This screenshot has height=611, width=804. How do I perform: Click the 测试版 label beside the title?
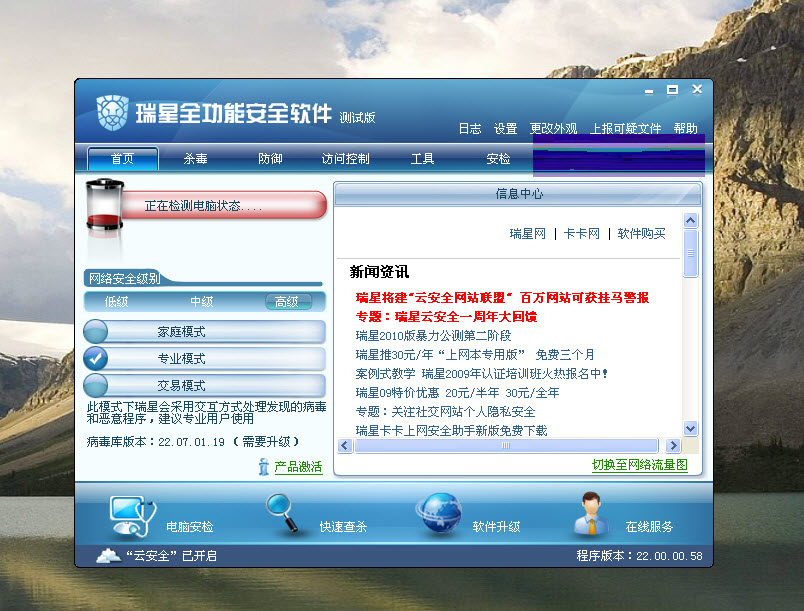click(x=357, y=118)
